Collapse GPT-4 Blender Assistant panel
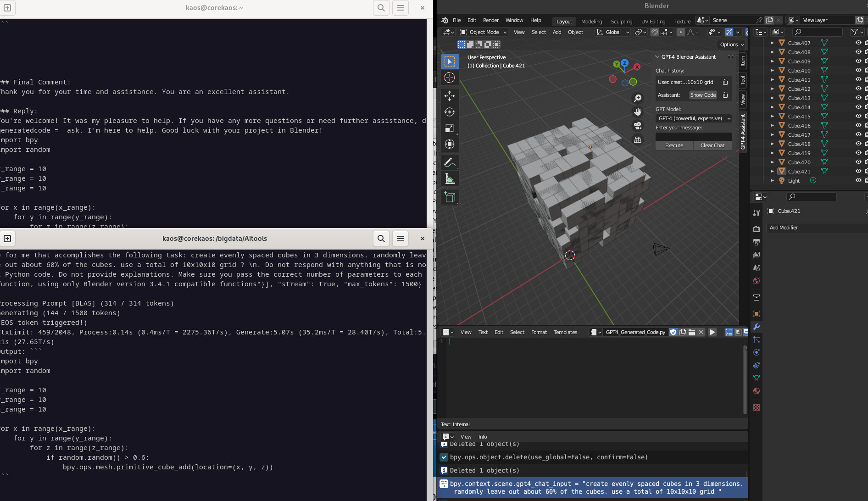The image size is (868, 501). [657, 57]
